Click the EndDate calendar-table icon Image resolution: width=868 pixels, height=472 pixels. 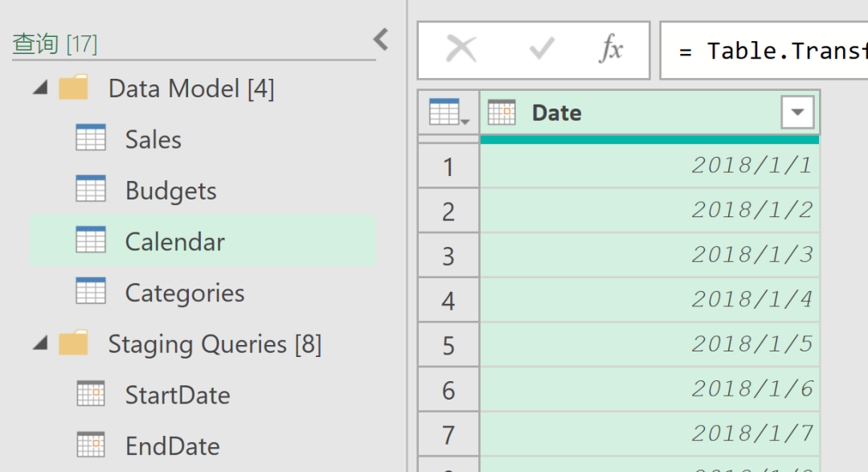click(91, 445)
